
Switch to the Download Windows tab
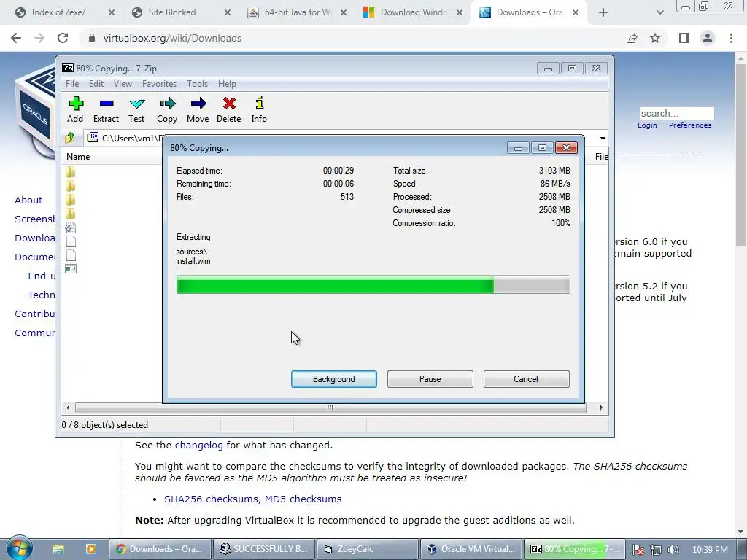(413, 12)
